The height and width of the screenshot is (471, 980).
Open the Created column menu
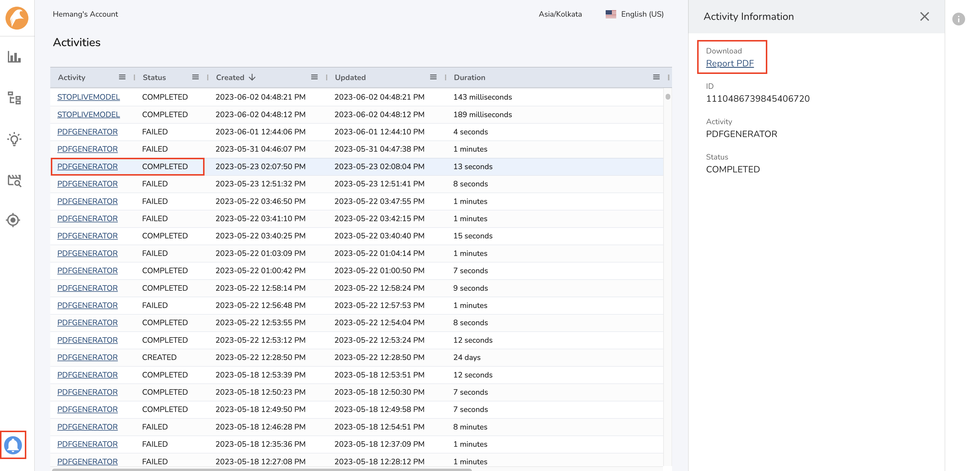314,77
